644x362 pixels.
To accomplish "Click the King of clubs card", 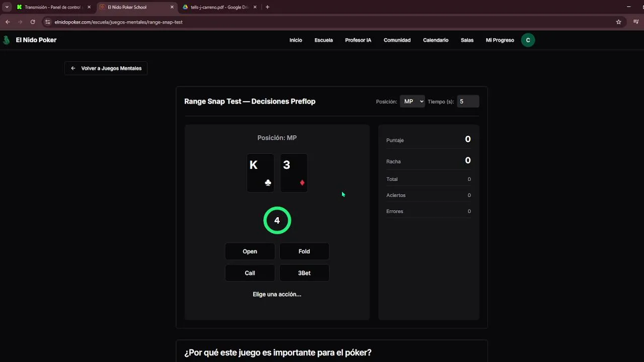I will [x=260, y=173].
